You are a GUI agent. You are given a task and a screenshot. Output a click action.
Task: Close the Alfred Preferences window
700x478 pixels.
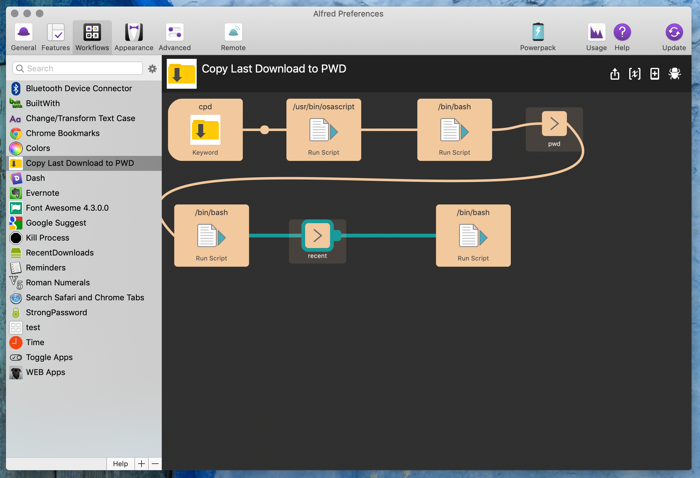(15, 13)
